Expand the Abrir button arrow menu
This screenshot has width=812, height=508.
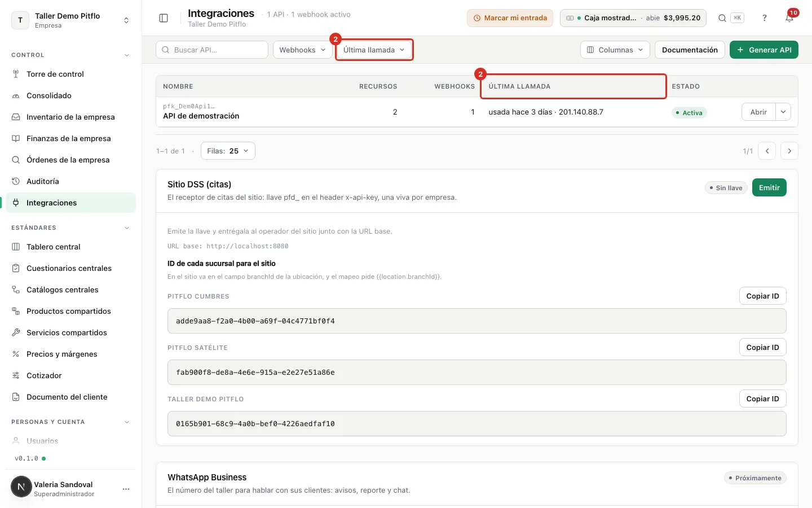[783, 112]
